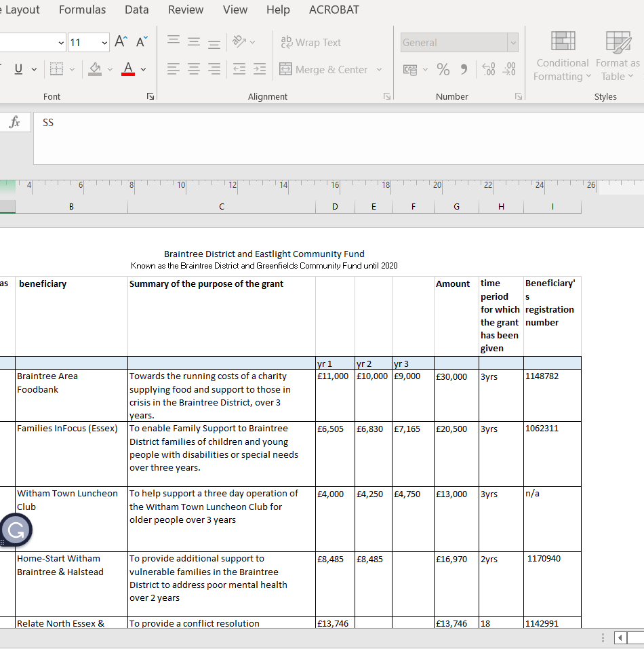Select column H by its header
The height and width of the screenshot is (649, 644).
click(x=501, y=207)
